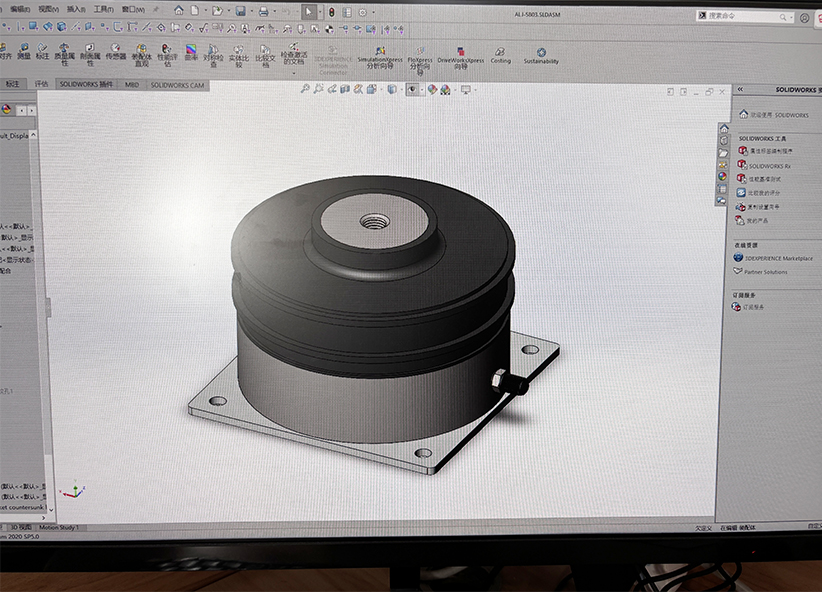Open dropdown arrow beside Options gear
This screenshot has width=822, height=592.
pos(373,12)
